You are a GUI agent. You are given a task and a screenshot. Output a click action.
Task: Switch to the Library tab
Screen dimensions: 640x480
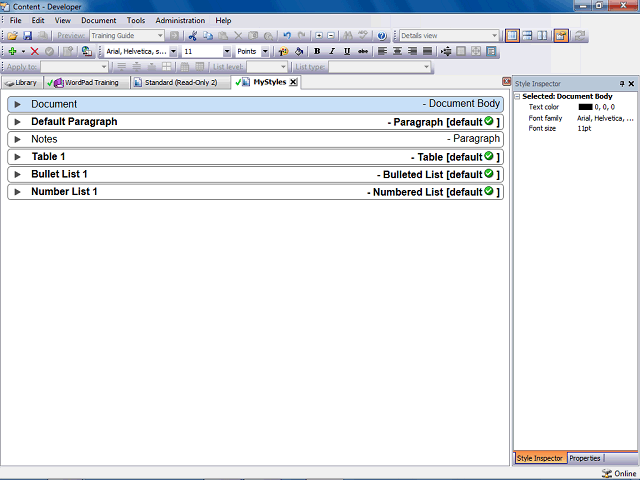(22, 82)
